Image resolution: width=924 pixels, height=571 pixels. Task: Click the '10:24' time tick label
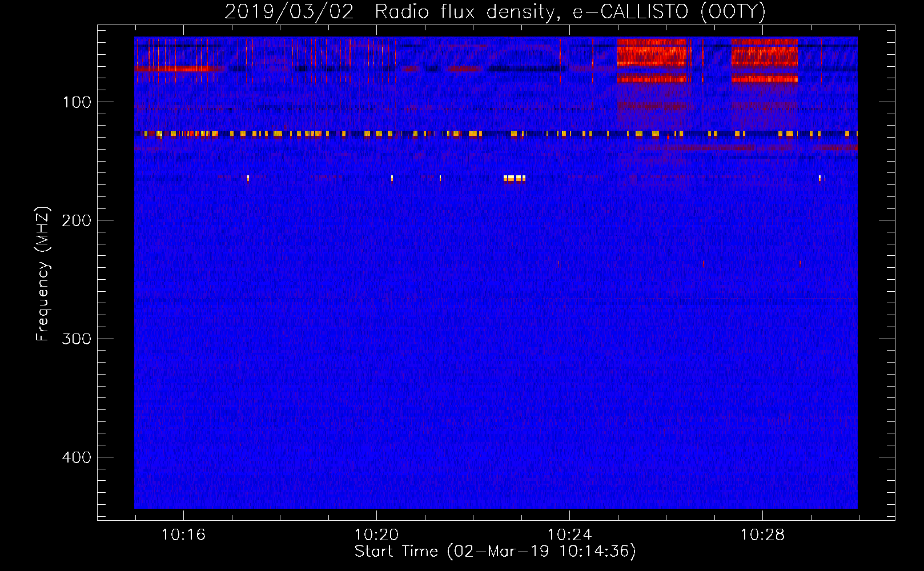(x=569, y=535)
